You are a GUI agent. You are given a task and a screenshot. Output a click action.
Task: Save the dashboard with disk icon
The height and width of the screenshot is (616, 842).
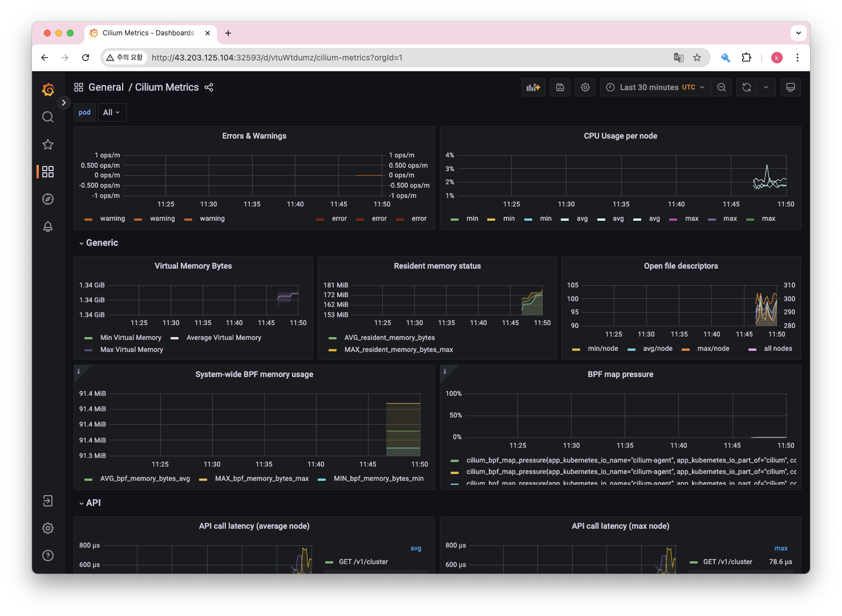coord(560,87)
